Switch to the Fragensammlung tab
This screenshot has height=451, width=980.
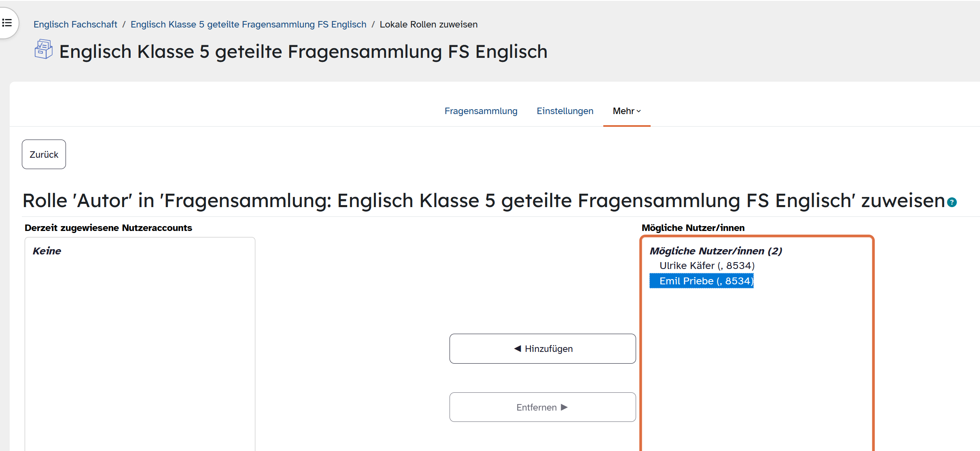pos(481,111)
